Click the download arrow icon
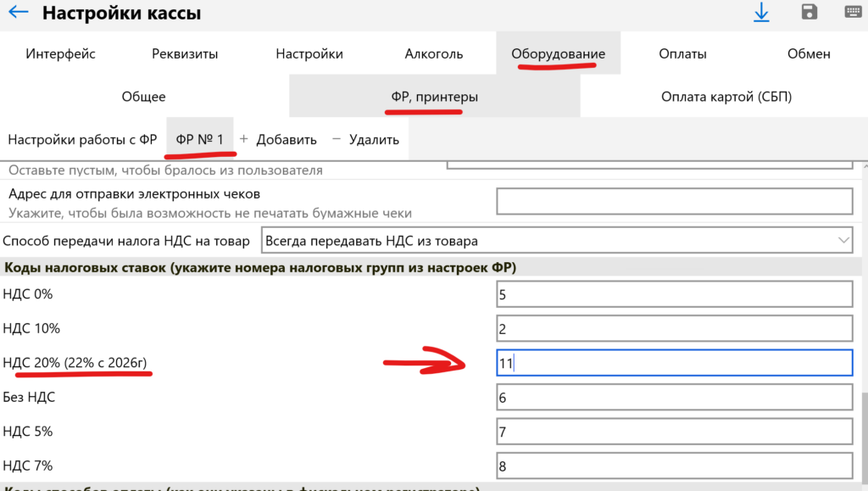This screenshot has width=868, height=491. pos(760,13)
